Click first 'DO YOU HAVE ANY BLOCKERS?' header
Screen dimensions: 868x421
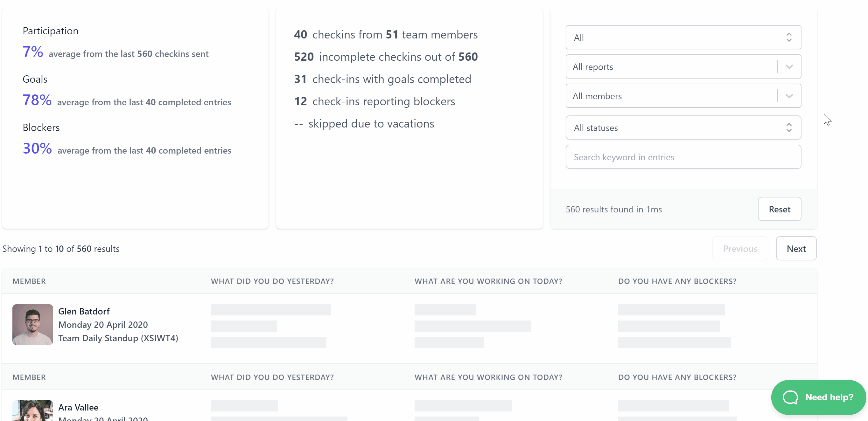point(677,281)
